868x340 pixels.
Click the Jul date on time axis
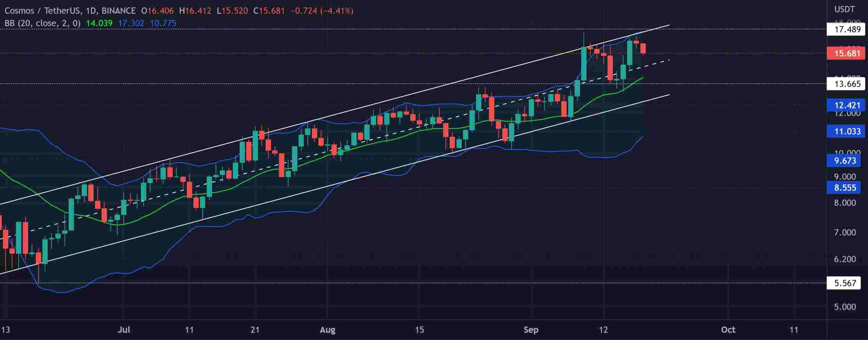pyautogui.click(x=124, y=330)
